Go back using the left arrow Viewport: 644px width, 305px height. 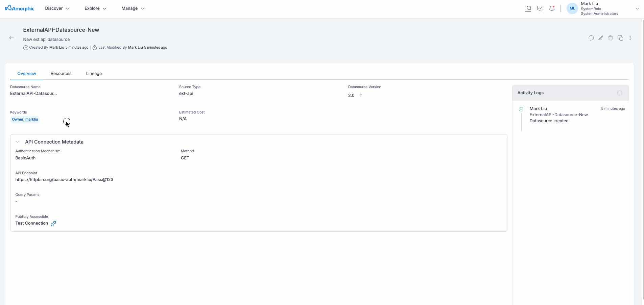(11, 38)
